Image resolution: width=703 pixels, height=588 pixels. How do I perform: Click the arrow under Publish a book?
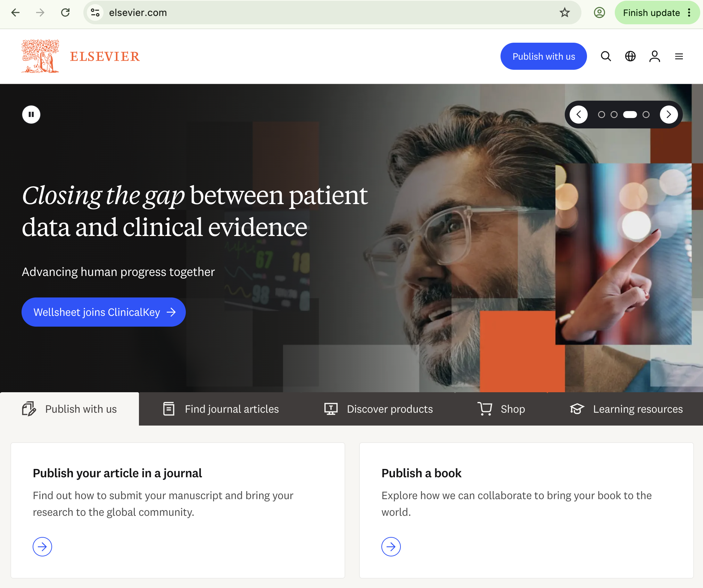tap(391, 547)
